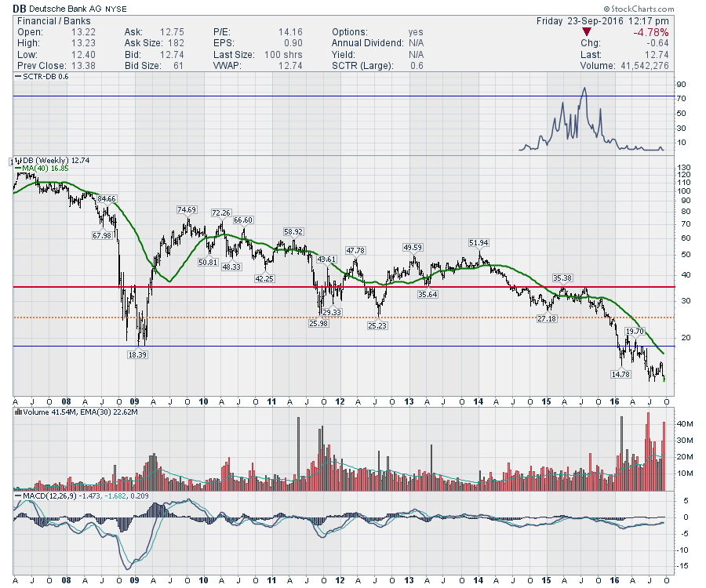Image resolution: width=706 pixels, height=588 pixels.
Task: Click the 84.66 price label
Action: click(107, 199)
